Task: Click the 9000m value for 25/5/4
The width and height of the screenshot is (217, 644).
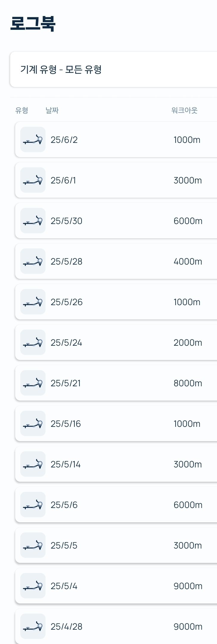Action: click(188, 586)
